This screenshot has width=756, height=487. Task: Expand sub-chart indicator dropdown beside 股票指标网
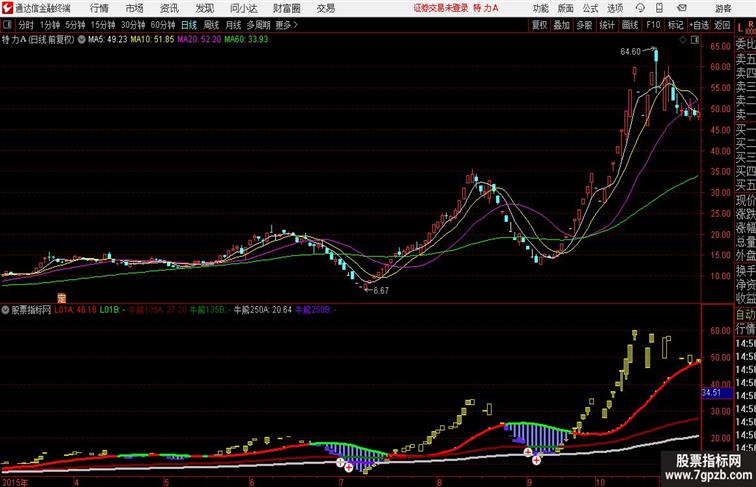(x=5, y=310)
